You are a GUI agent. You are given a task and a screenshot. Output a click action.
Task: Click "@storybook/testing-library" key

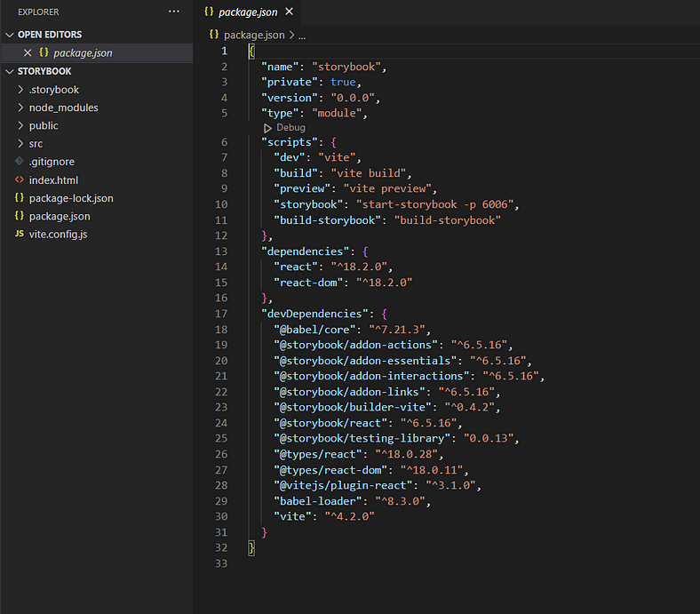tap(362, 438)
